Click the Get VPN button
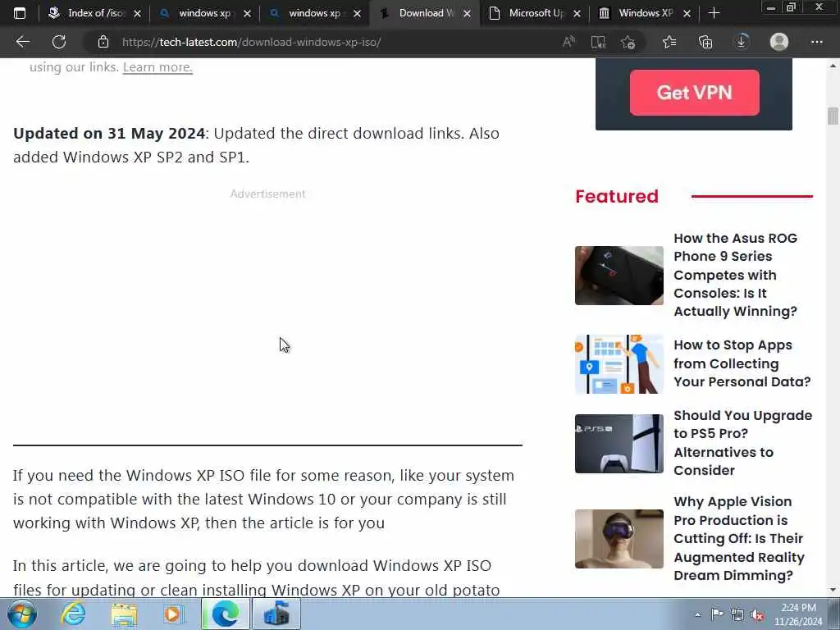This screenshot has height=630, width=840. pos(694,92)
